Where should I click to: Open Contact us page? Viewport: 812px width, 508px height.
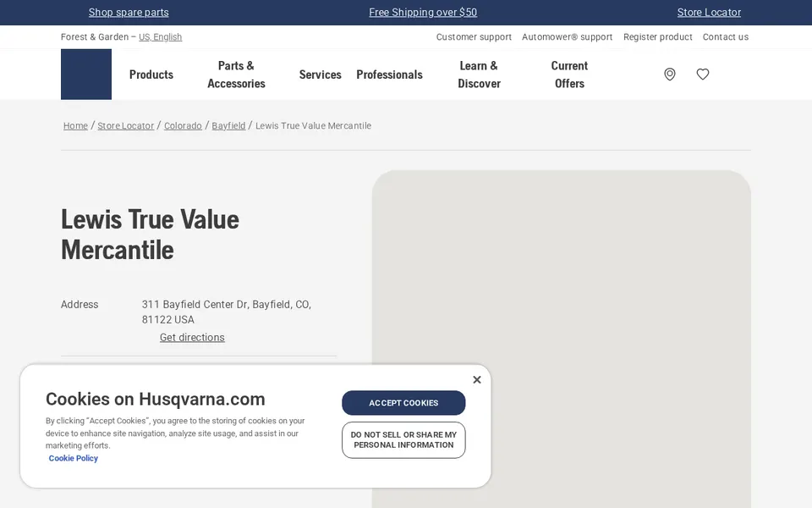726,36
